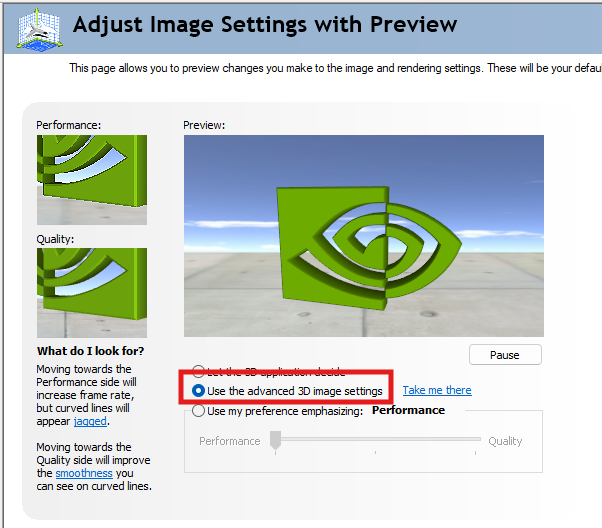Click the 'What do I look for?' heading
This screenshot has height=528, width=602.
[x=90, y=351]
